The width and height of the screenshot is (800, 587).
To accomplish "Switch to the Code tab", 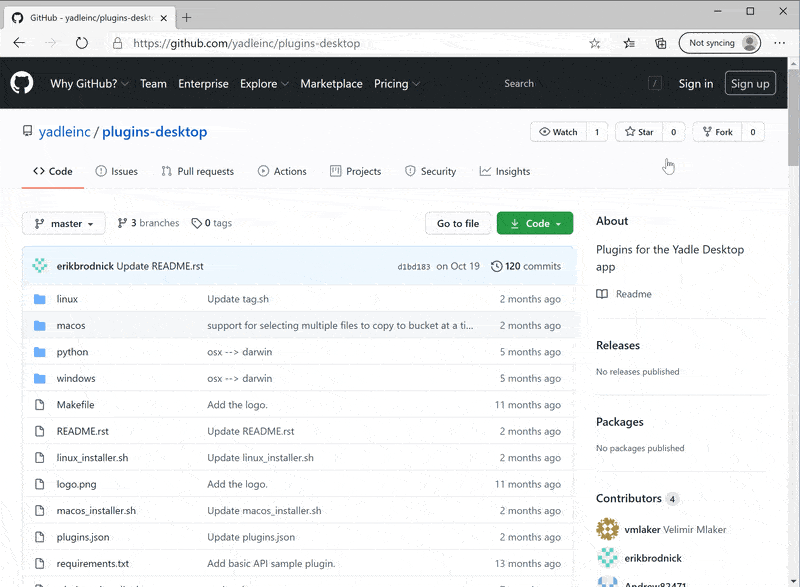I will (53, 171).
